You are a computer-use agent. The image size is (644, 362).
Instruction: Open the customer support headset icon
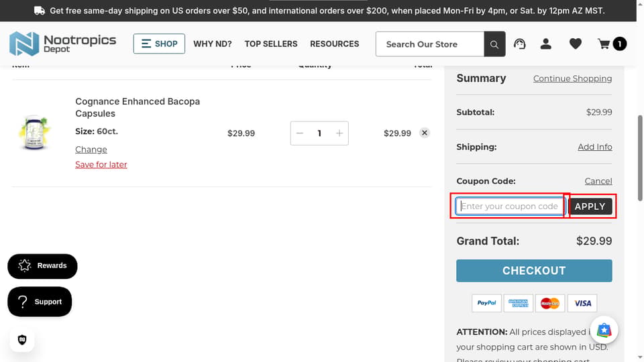(x=519, y=44)
